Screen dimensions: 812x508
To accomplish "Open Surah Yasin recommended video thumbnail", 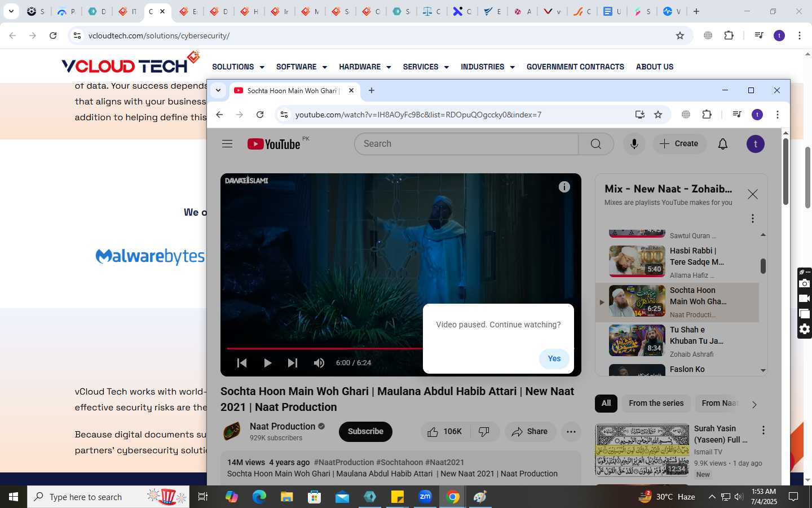I will [643, 450].
